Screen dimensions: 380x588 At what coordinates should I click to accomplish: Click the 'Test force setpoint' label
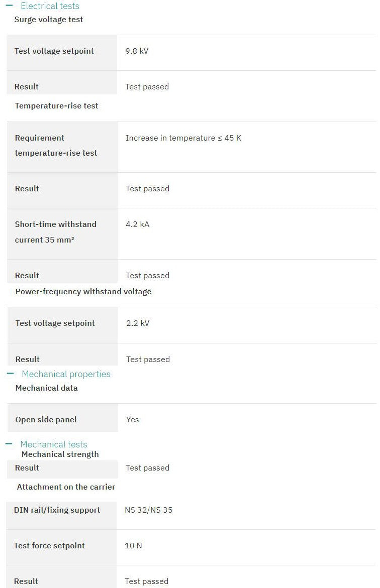coord(49,545)
